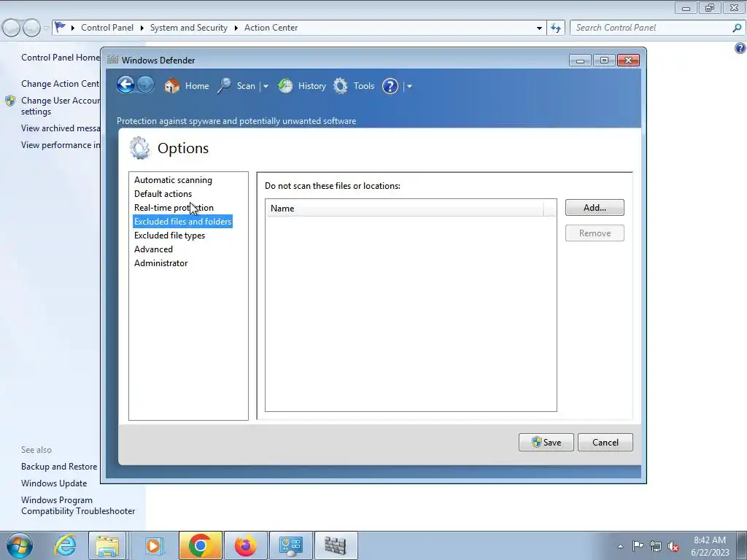Click Action Center breadcrumb
This screenshot has width=747, height=560.
click(x=271, y=28)
